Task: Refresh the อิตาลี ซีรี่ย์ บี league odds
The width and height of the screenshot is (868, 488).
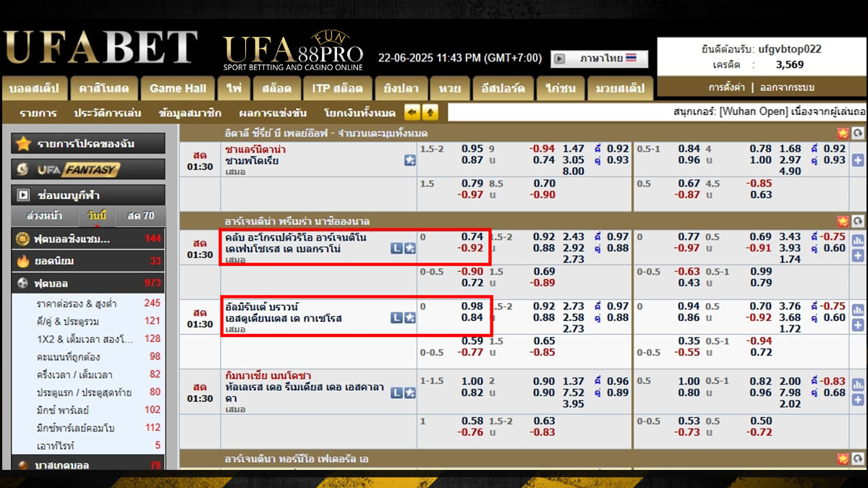Action: pyautogui.click(x=858, y=133)
